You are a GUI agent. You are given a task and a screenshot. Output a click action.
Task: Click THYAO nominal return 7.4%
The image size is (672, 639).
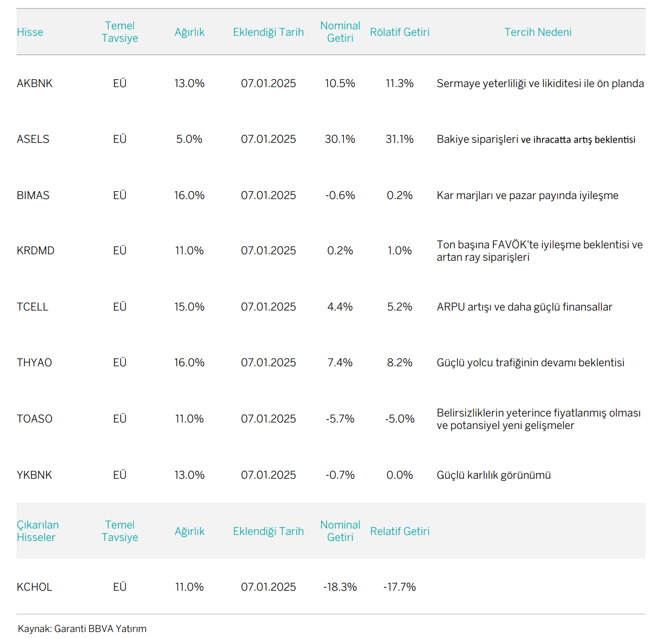[340, 363]
